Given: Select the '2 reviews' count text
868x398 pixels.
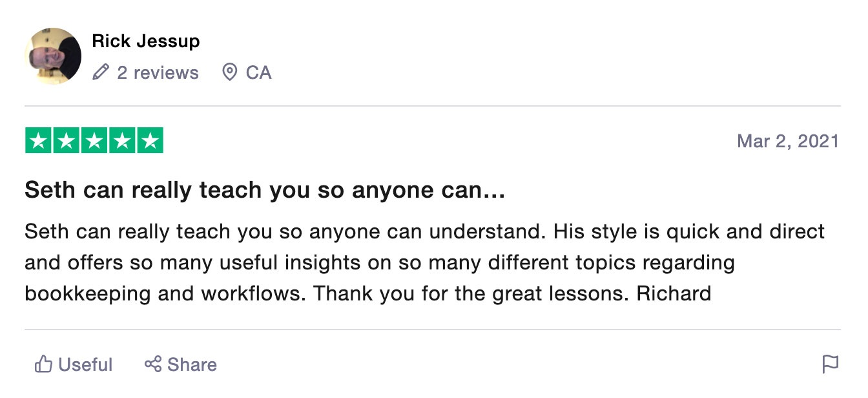Looking at the screenshot, I should 158,72.
